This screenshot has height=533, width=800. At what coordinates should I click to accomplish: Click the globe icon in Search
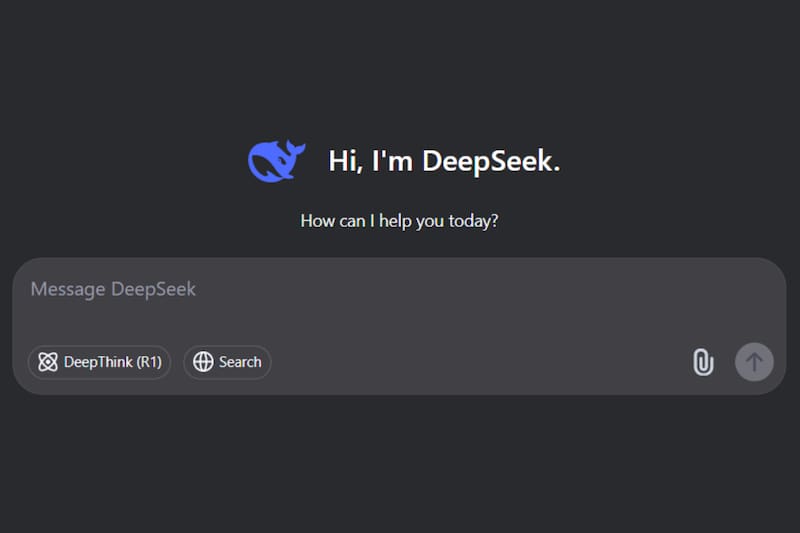(x=203, y=362)
